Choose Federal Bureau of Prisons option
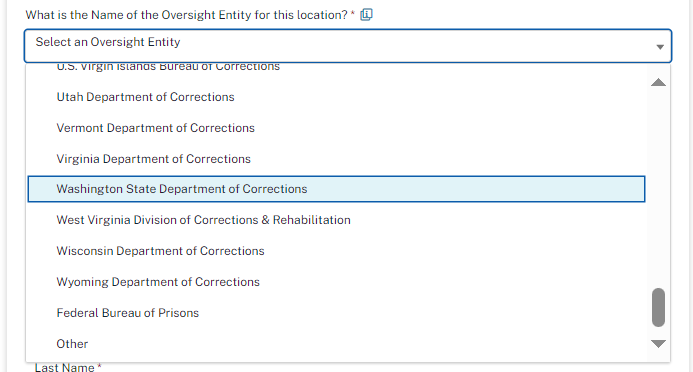693x372 pixels. point(336,313)
